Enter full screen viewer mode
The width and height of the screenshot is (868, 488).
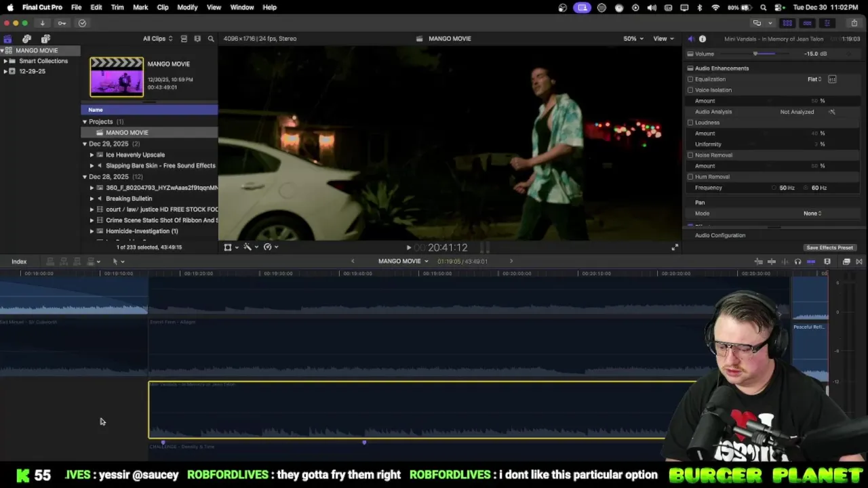pyautogui.click(x=674, y=247)
